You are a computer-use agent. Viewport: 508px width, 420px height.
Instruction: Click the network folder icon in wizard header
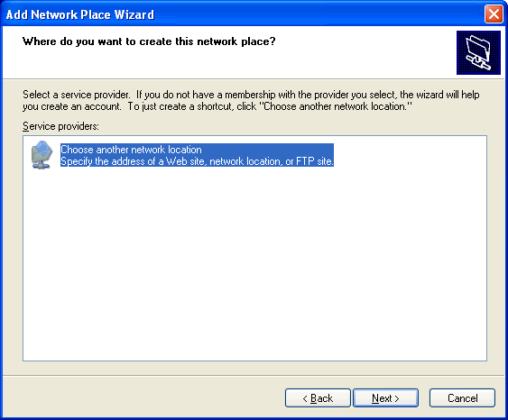tap(478, 53)
